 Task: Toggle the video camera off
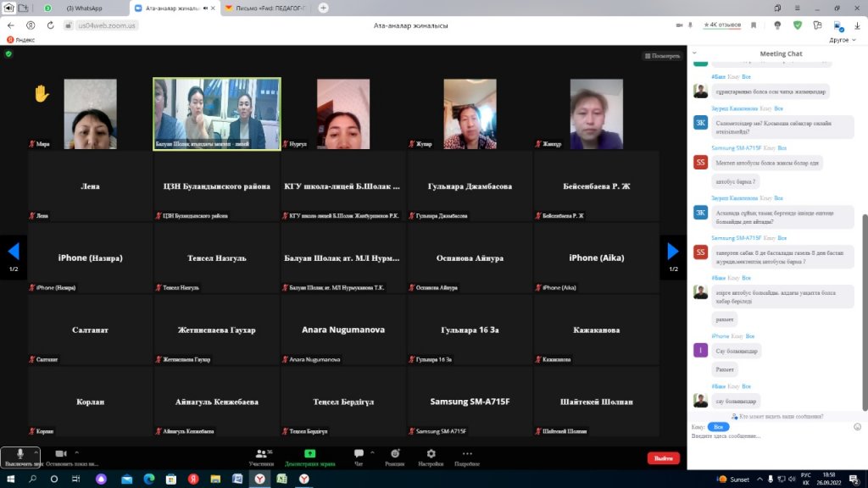pyautogui.click(x=61, y=454)
